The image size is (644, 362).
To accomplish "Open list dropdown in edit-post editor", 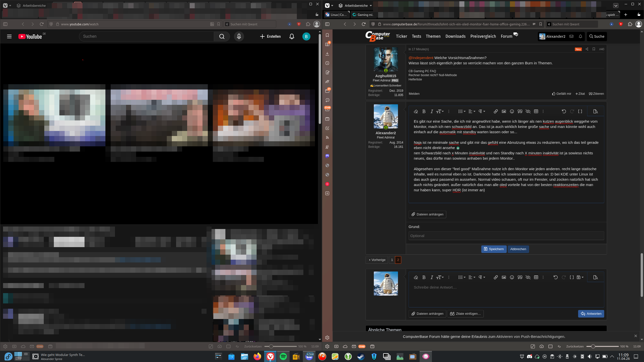I will (x=462, y=111).
